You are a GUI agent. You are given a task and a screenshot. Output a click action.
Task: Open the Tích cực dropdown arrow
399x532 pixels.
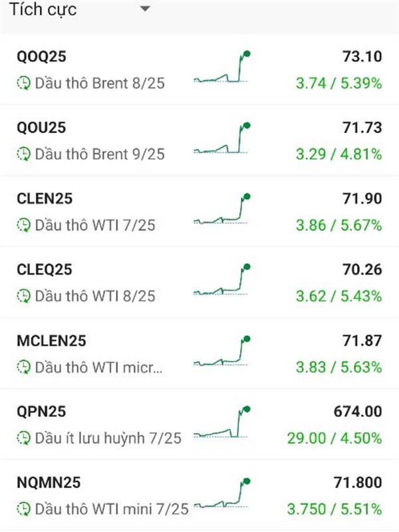pos(145,9)
